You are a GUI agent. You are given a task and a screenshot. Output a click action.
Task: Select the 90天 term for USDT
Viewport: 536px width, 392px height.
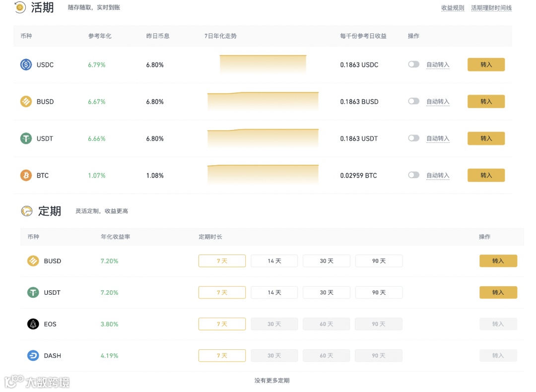click(379, 292)
